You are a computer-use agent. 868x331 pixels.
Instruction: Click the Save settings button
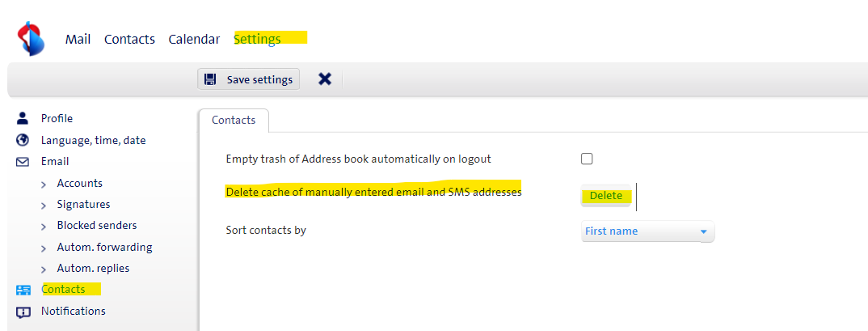click(249, 79)
